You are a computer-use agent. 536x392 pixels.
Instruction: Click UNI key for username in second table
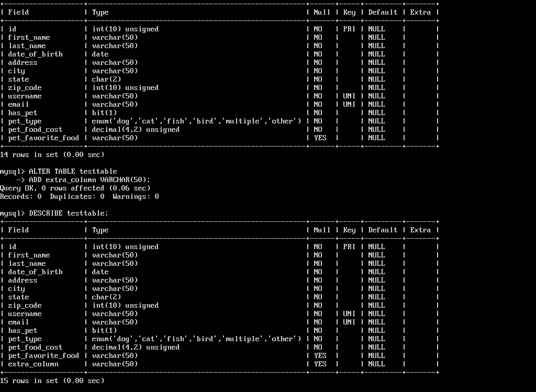pos(349,313)
